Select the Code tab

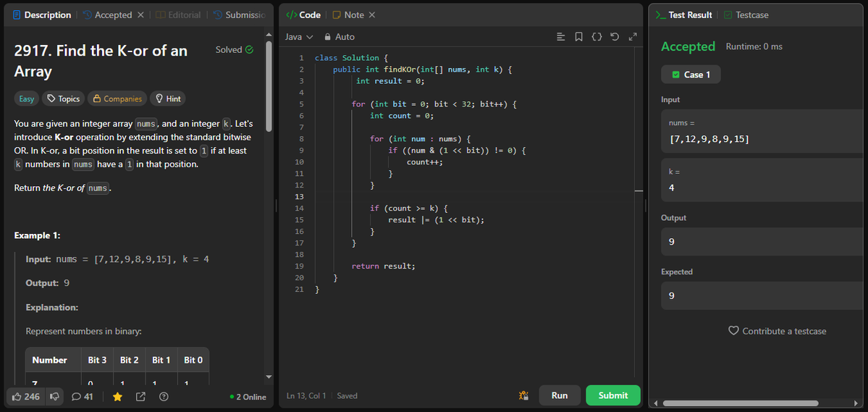303,15
